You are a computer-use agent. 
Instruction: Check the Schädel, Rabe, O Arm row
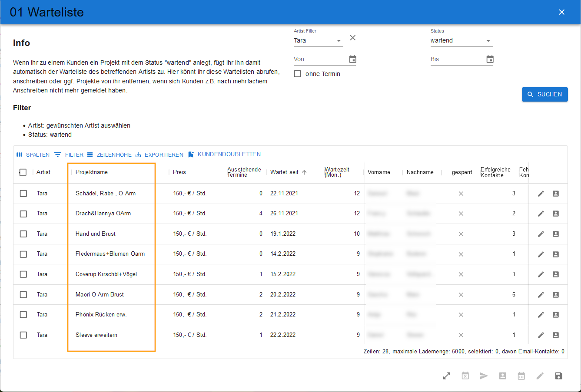tap(23, 194)
